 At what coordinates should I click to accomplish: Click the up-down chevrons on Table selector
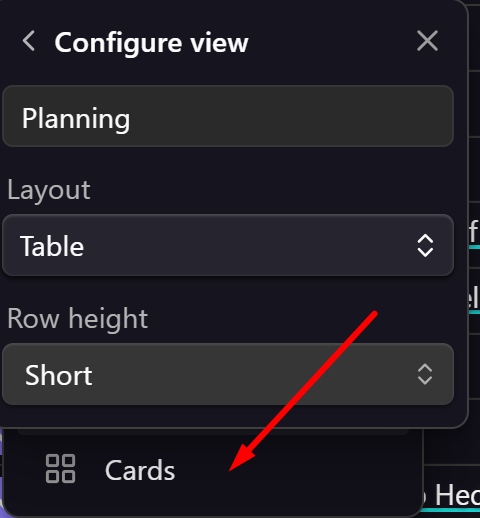pos(425,245)
